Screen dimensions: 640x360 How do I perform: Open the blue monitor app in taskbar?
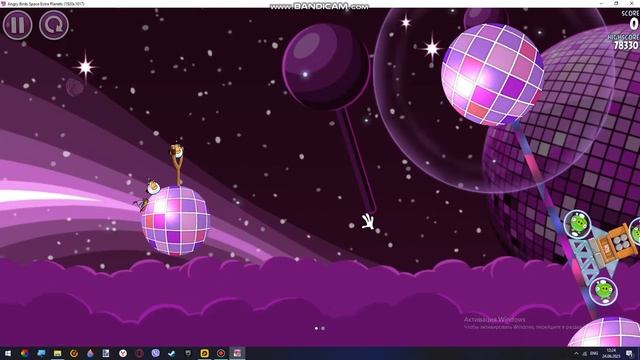click(41, 353)
